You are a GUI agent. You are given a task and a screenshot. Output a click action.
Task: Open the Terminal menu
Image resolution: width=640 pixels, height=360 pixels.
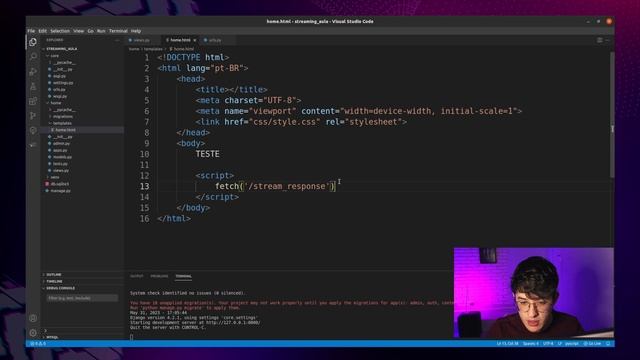118,31
